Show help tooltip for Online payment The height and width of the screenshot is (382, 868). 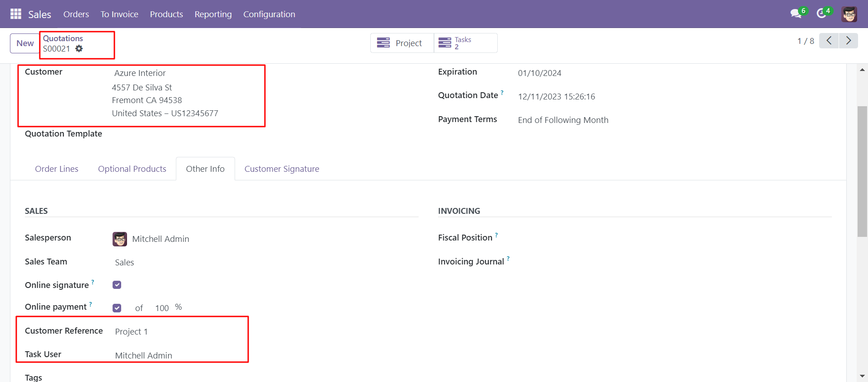point(90,304)
